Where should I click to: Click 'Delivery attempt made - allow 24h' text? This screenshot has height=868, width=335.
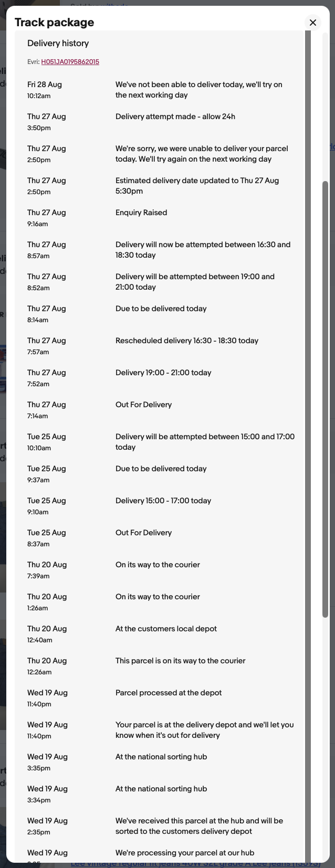[175, 117]
